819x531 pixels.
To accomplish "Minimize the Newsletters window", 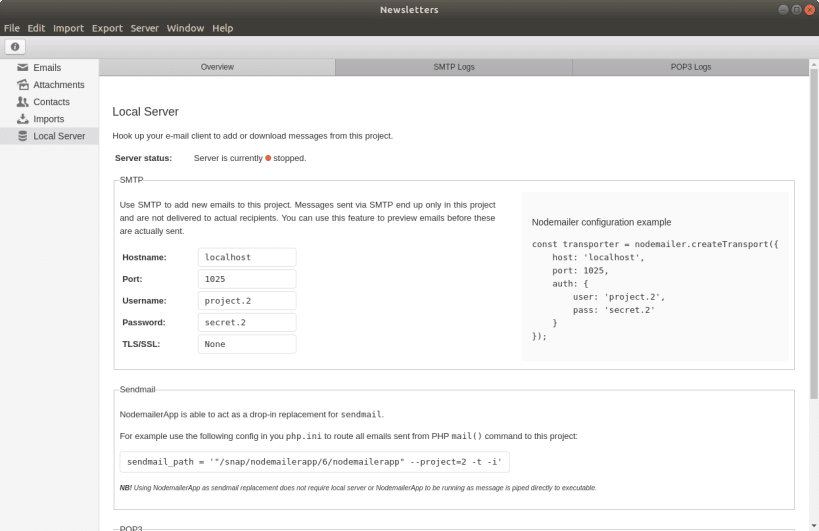I will coord(783,9).
